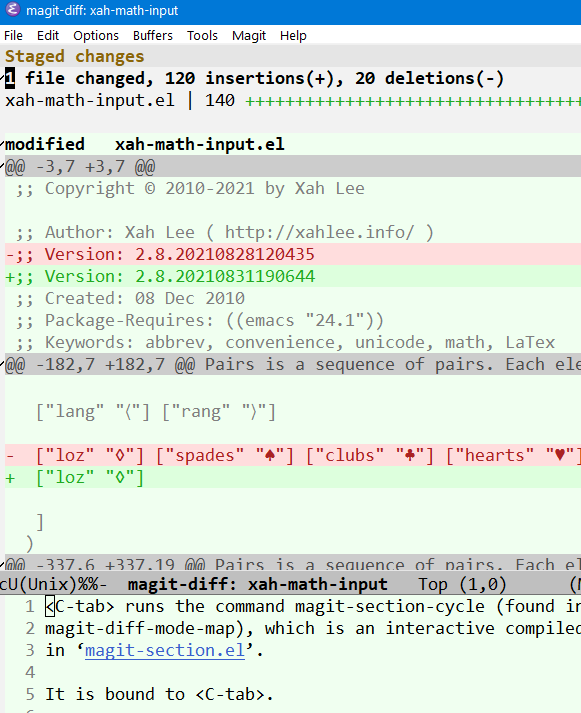The width and height of the screenshot is (581, 713).
Task: Open the Help menu
Action: tap(293, 35)
